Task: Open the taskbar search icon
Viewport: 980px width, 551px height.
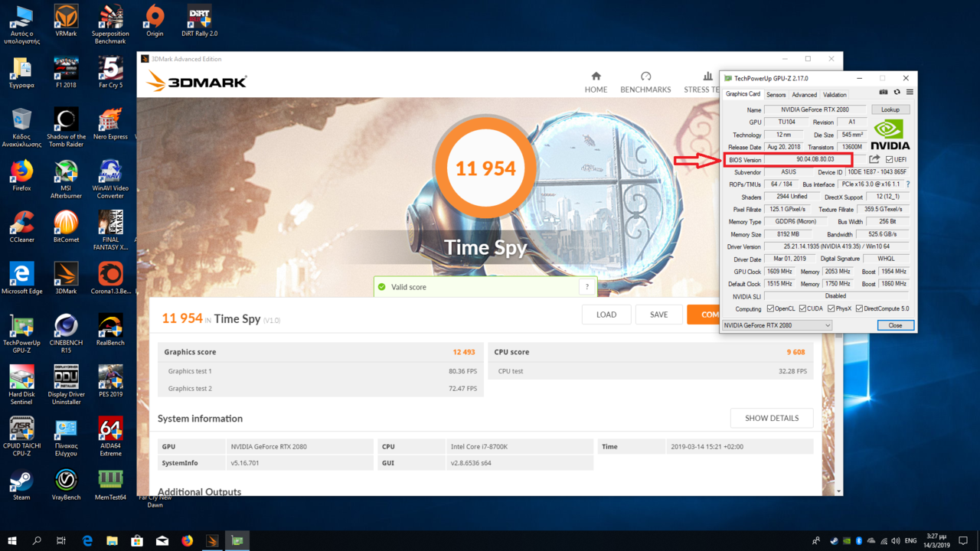Action: coord(37,540)
